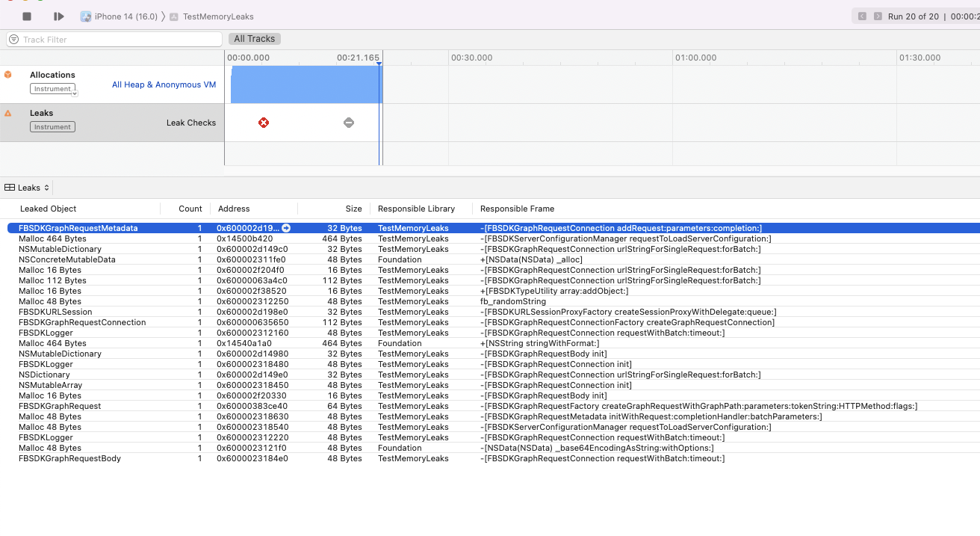Screen dimensions: 980x536
Task: Click the All Heap & Anonymous VM label
Action: [x=164, y=84]
